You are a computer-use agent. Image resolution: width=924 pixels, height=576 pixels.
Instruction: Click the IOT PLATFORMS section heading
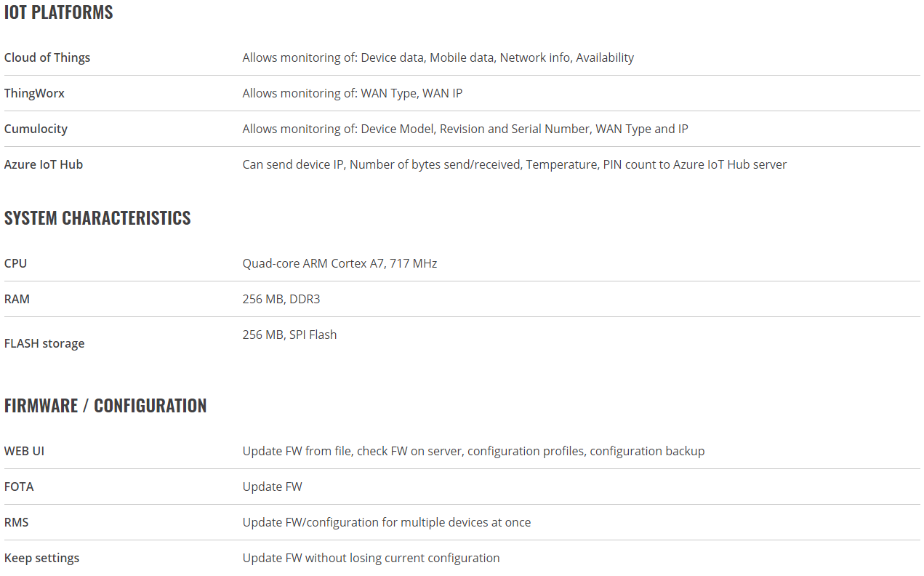[58, 12]
